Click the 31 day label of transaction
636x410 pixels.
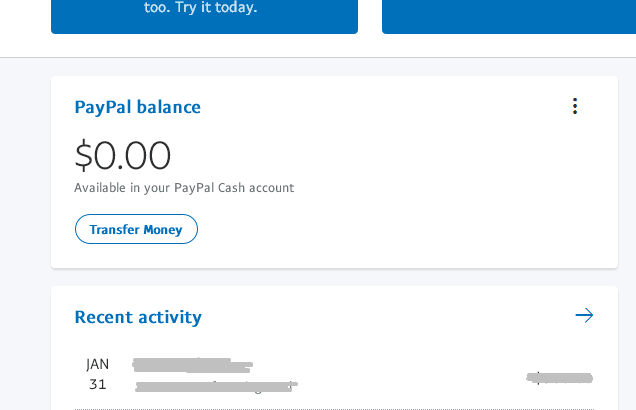97,384
